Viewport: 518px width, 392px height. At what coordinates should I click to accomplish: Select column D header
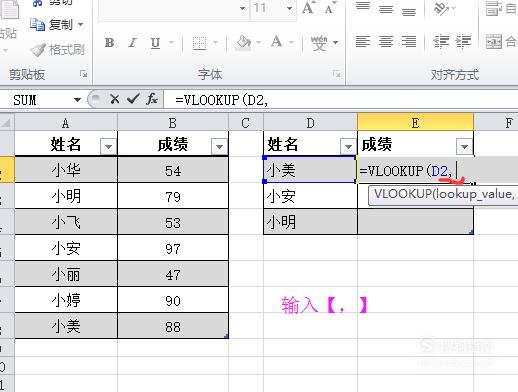point(310,123)
